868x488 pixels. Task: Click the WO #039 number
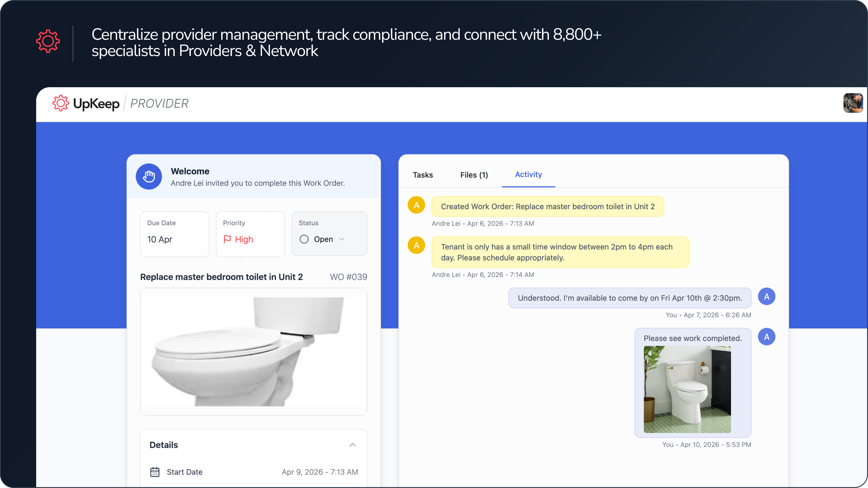click(348, 277)
